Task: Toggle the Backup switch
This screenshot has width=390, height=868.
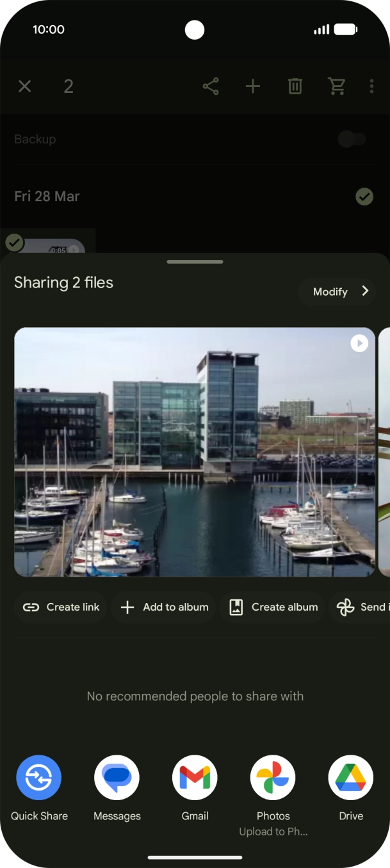Action: pyautogui.click(x=352, y=140)
